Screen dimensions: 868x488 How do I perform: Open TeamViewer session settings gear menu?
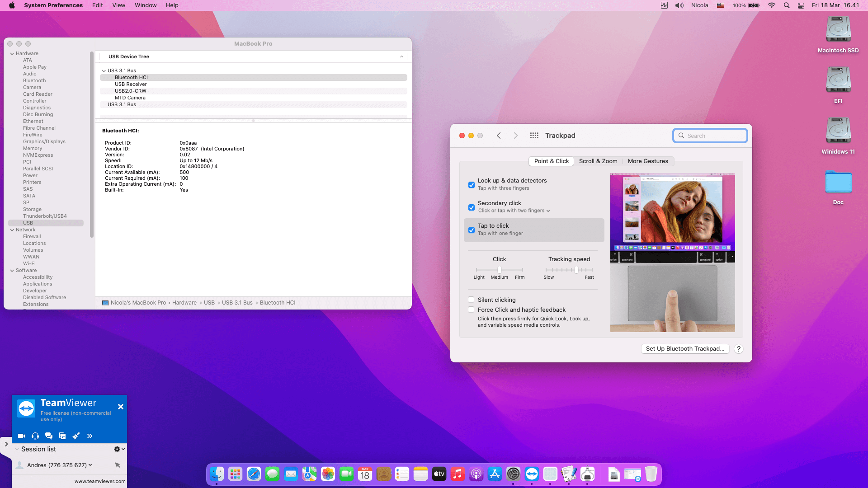pyautogui.click(x=119, y=449)
